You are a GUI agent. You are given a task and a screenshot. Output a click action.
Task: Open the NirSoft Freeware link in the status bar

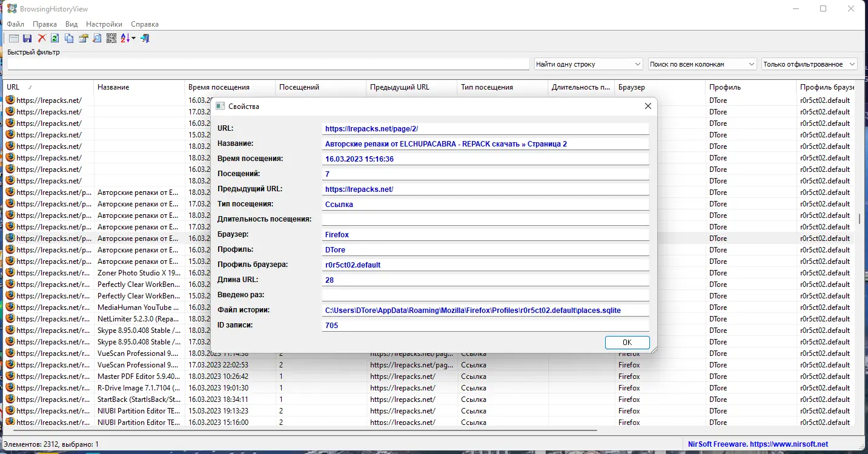[758, 444]
